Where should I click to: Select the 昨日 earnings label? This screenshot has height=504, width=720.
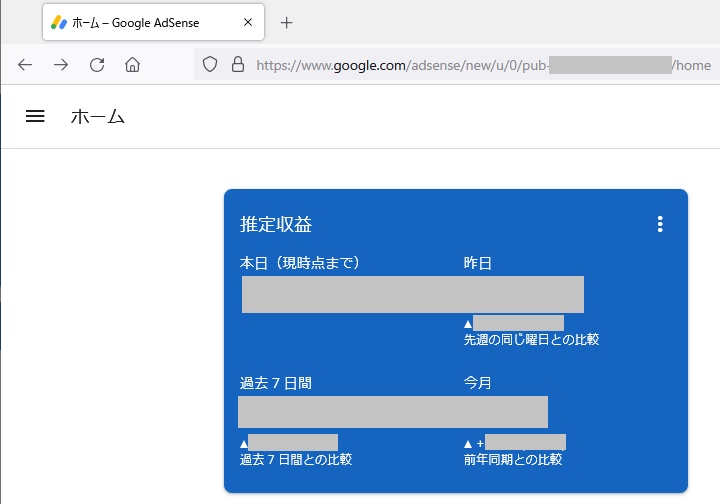coord(477,263)
